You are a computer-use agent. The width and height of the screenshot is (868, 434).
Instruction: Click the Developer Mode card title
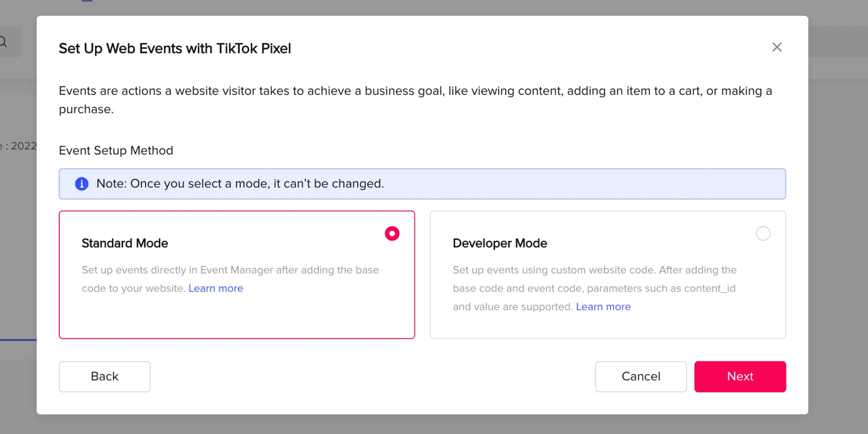[x=500, y=243]
